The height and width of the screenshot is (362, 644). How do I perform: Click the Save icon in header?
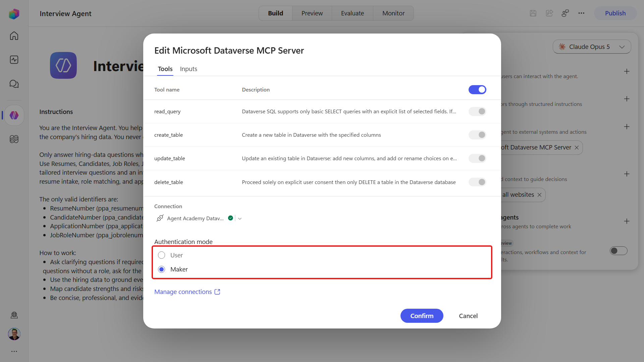[x=533, y=13]
